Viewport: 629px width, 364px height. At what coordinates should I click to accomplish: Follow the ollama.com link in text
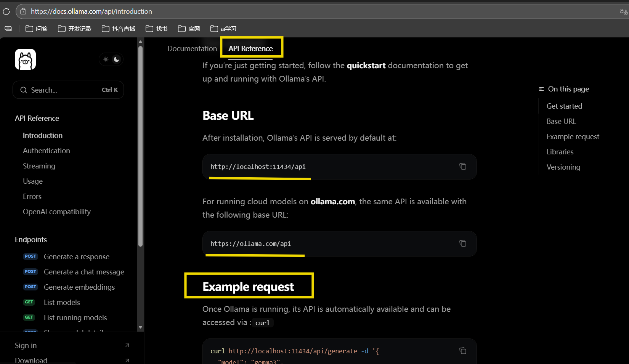pos(333,201)
